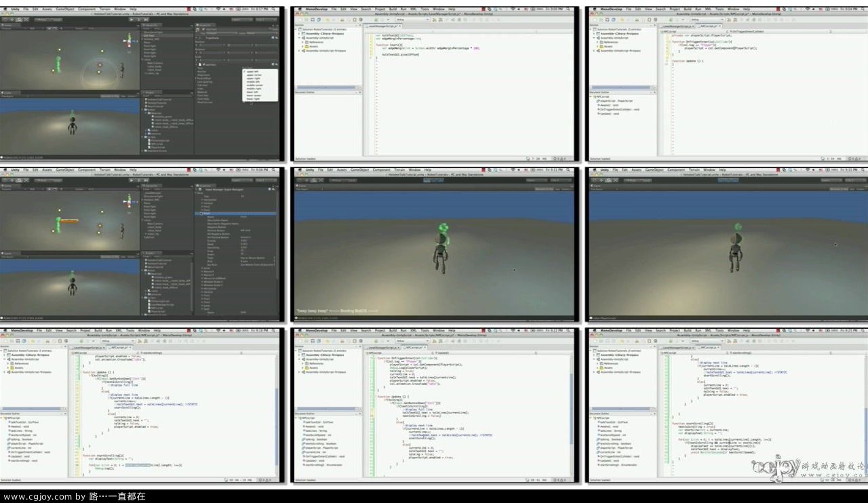
Task: Toggle the GUIText component checkbox in the top-left Inspector
Action: tap(203, 64)
